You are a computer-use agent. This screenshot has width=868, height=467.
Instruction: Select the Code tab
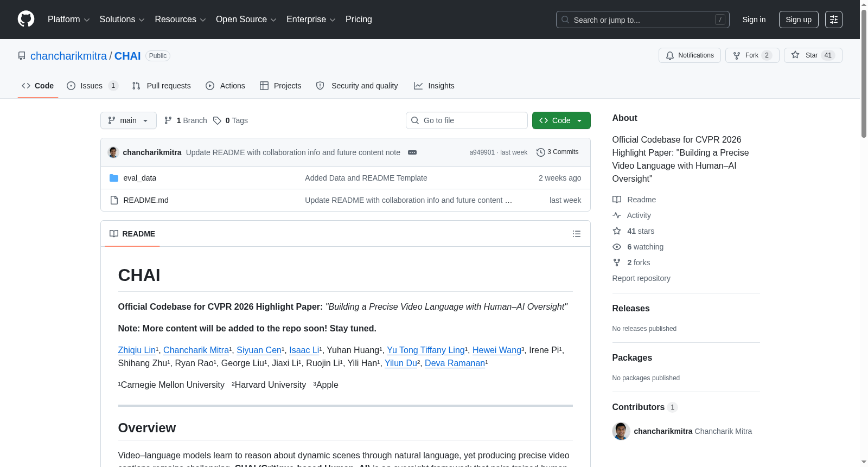[38, 86]
